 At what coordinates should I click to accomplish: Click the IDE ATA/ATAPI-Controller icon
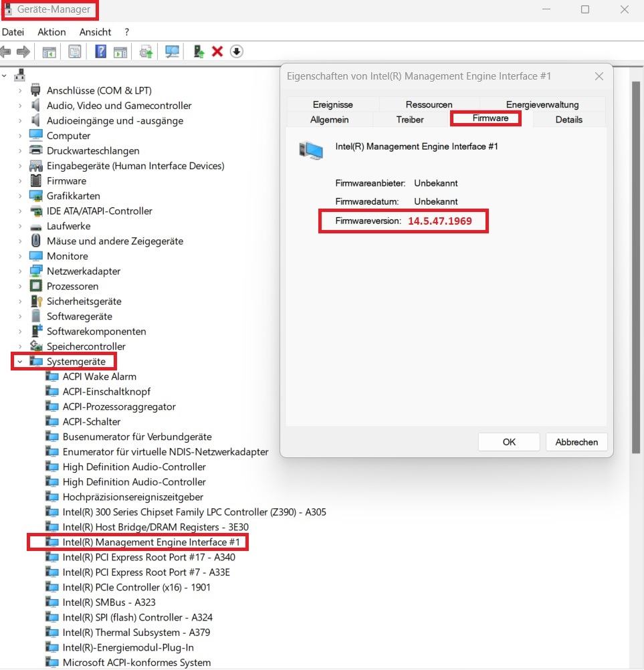[36, 211]
